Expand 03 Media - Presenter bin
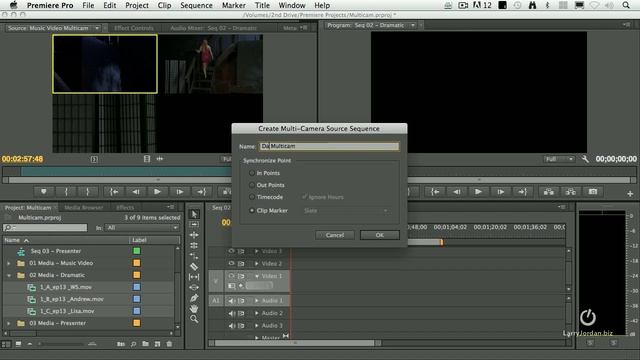This screenshot has height=360, width=640. pos(9,323)
